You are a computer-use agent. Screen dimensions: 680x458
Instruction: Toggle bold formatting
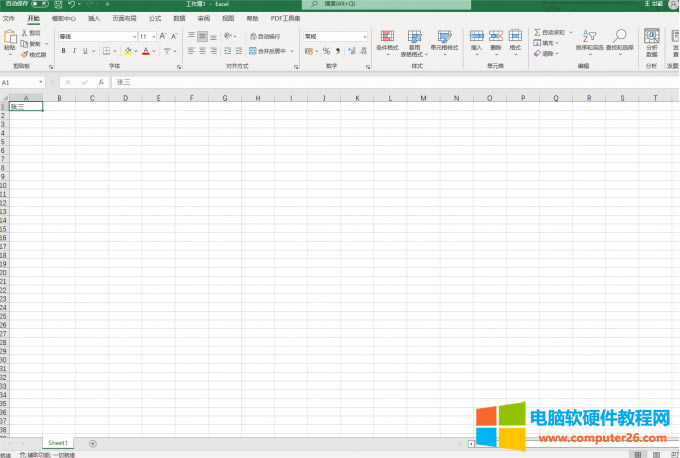[62, 51]
